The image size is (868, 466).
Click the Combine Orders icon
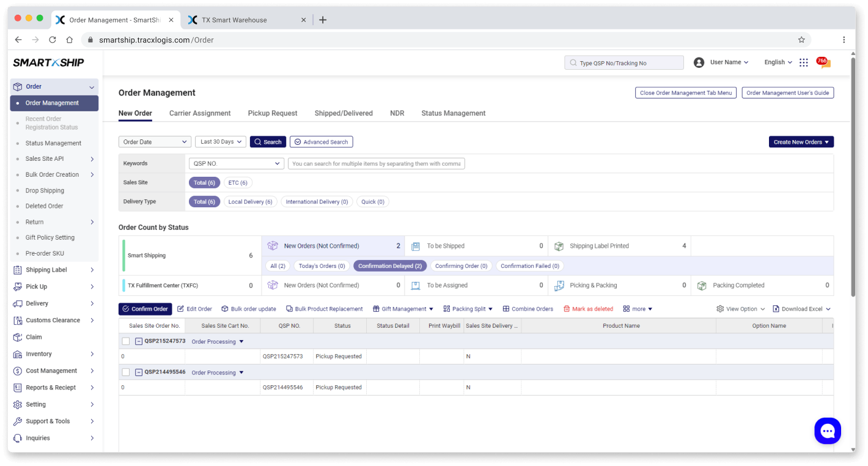(506, 309)
